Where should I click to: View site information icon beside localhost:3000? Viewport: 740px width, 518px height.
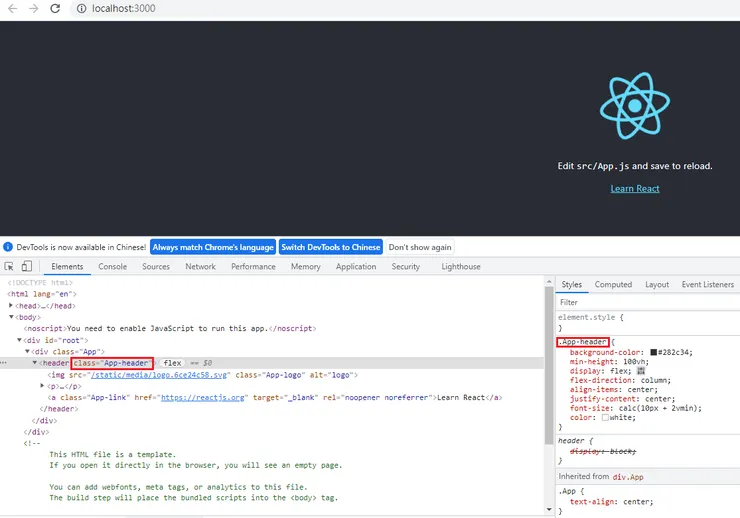tap(82, 8)
